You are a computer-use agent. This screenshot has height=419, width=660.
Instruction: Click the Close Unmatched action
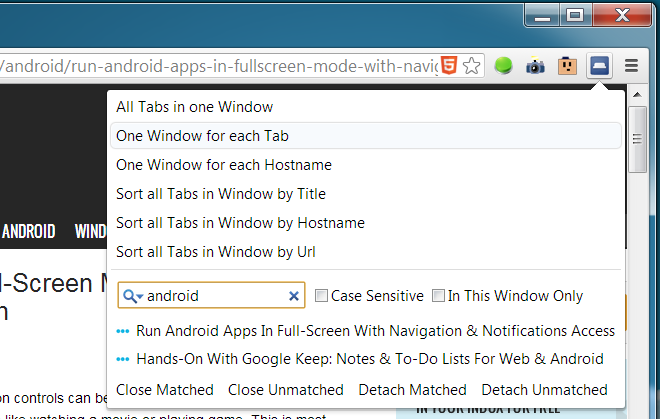(x=285, y=390)
